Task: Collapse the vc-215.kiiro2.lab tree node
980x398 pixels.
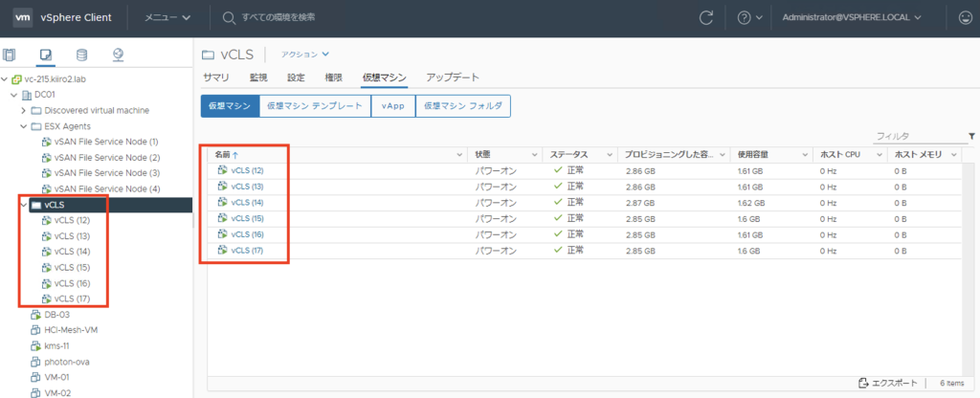Action: (5, 79)
